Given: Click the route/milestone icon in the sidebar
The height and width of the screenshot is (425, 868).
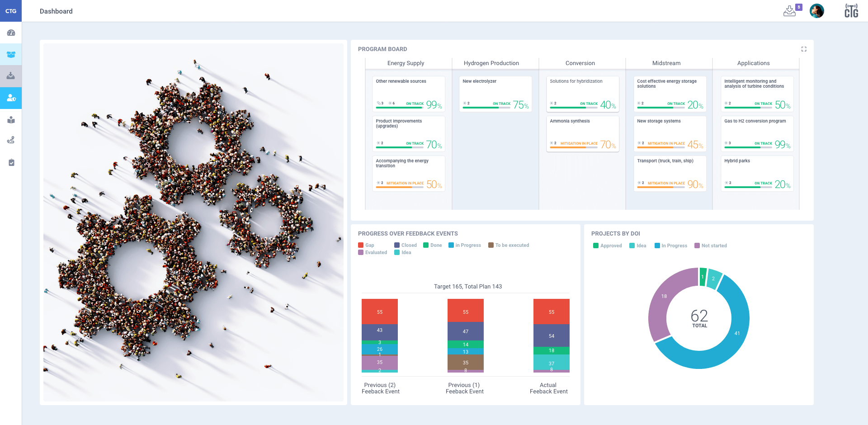Looking at the screenshot, I should click(x=11, y=140).
